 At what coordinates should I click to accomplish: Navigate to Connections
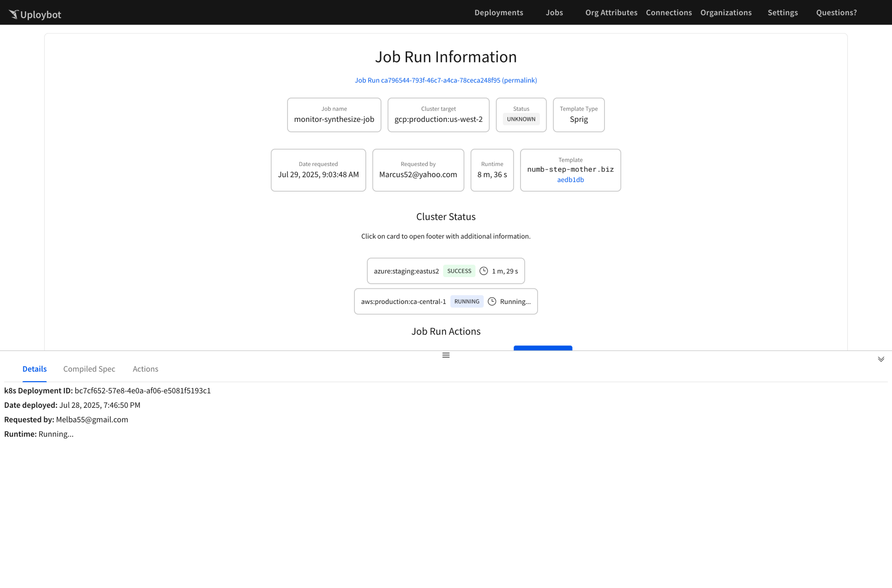pyautogui.click(x=669, y=12)
